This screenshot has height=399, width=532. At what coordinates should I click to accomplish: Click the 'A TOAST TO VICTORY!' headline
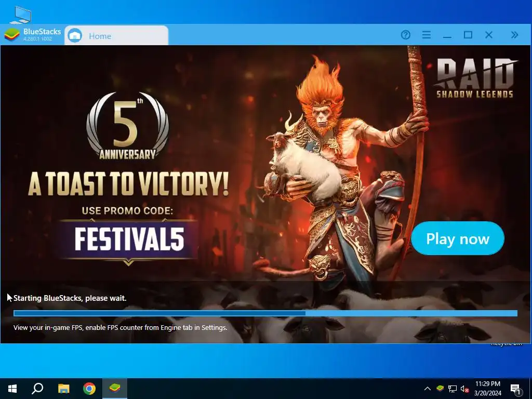[x=128, y=184]
